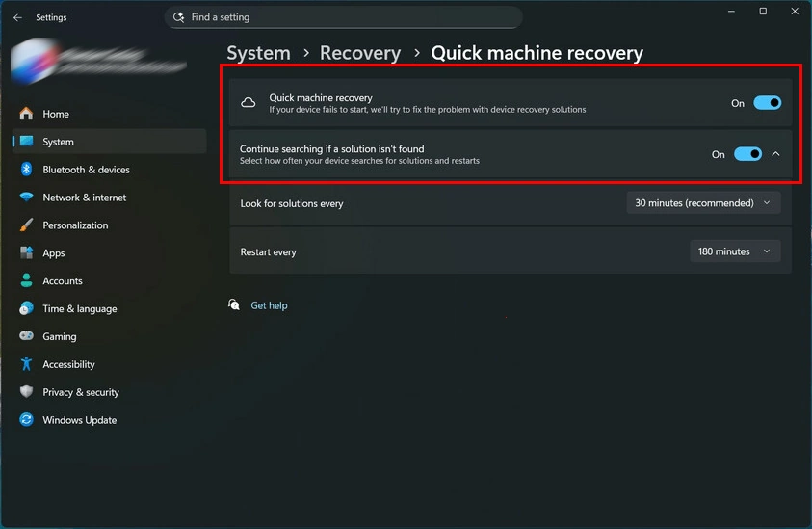The width and height of the screenshot is (812, 529).
Task: Open Time & language settings page
Action: click(79, 309)
